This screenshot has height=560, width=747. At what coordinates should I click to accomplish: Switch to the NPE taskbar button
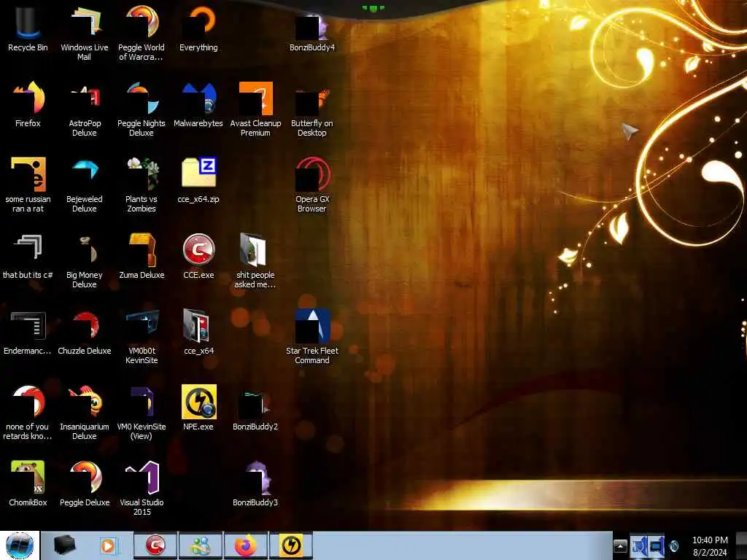[291, 545]
